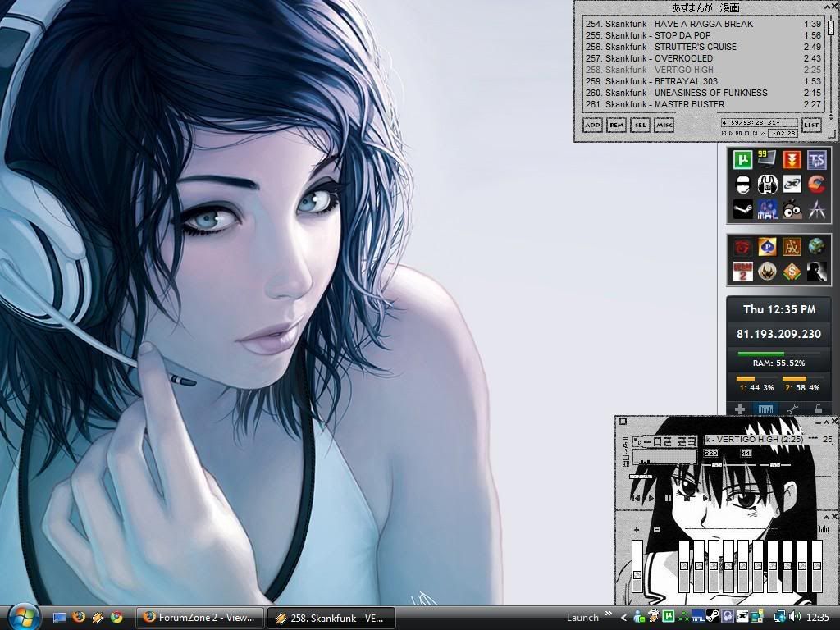
Task: Toggle the padlock in monitor widget
Action: coord(818,409)
